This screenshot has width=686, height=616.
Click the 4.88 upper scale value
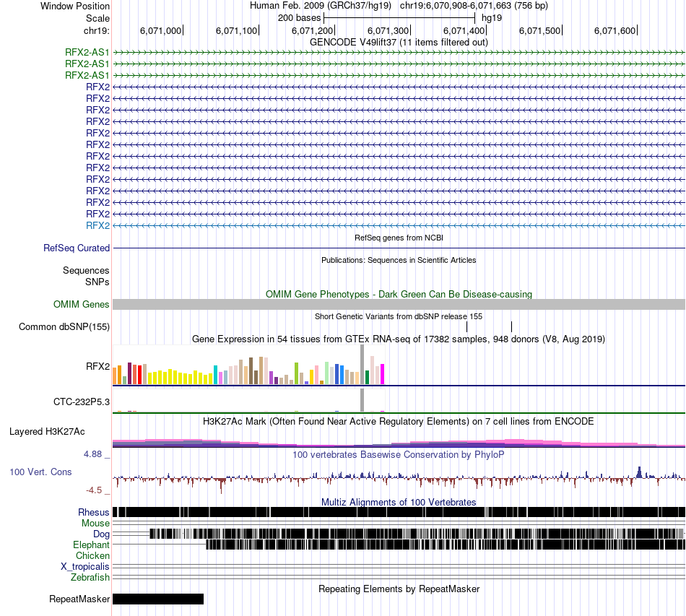coord(92,454)
